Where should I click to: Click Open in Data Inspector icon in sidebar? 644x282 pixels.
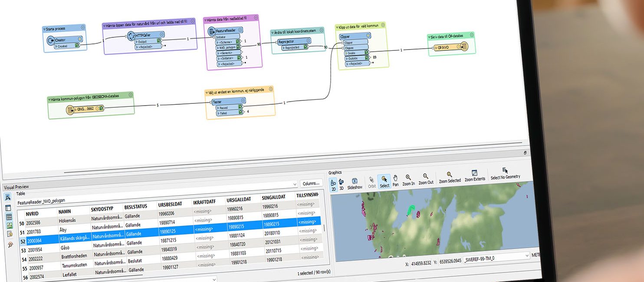click(11, 244)
